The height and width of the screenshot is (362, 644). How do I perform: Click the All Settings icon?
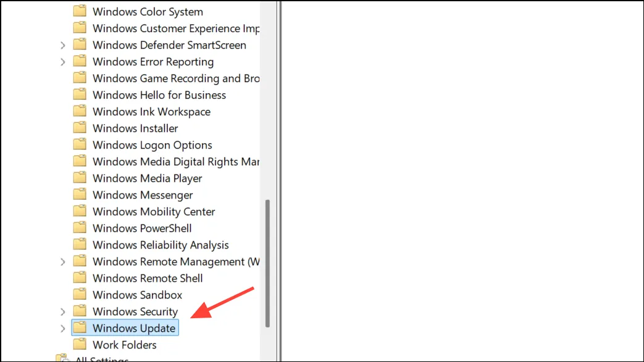pyautogui.click(x=63, y=358)
